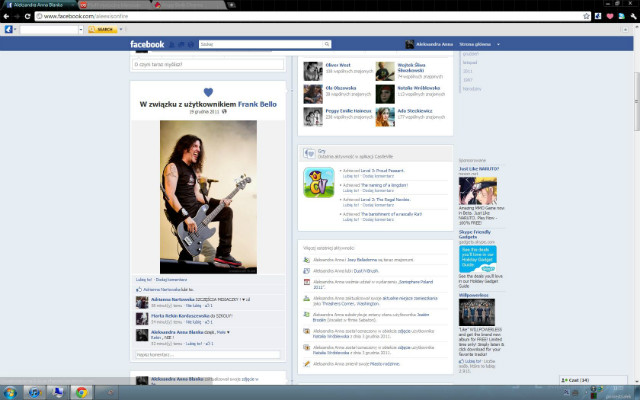
Task: Open the bass guitarist photo
Action: tap(208, 197)
